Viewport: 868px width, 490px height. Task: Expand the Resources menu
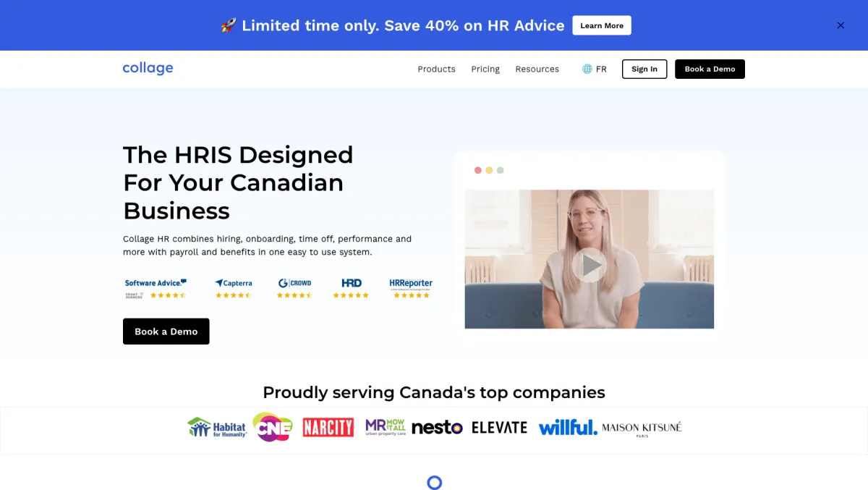pos(537,69)
